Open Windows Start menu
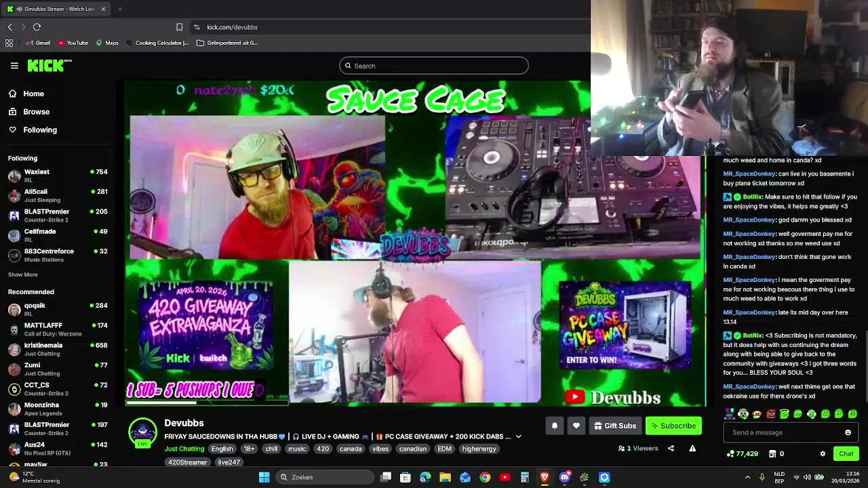 (264, 477)
